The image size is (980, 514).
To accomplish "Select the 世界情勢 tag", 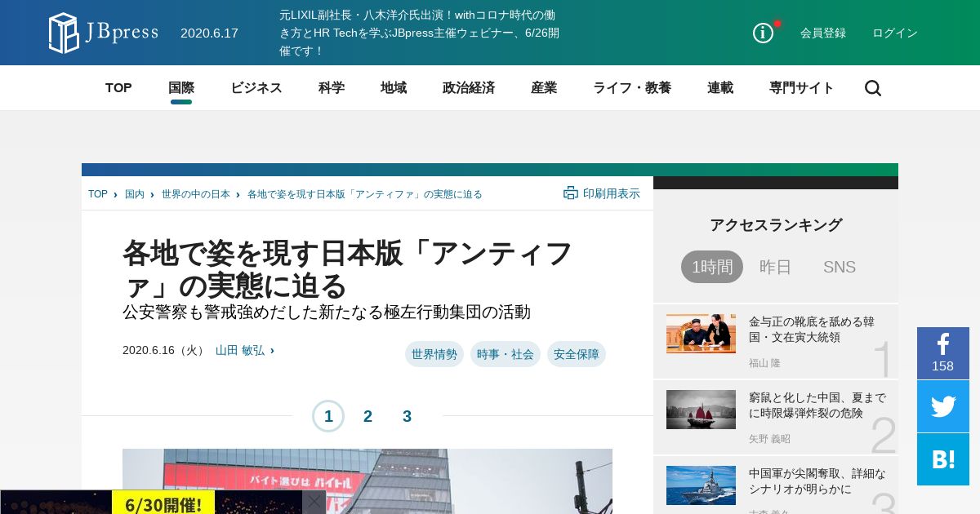I will 434,354.
